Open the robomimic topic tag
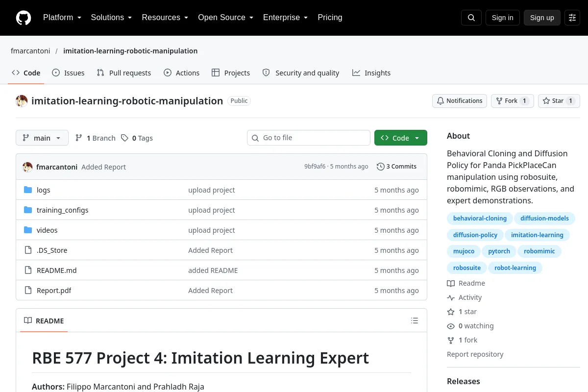The width and height of the screenshot is (588, 392). click(539, 251)
